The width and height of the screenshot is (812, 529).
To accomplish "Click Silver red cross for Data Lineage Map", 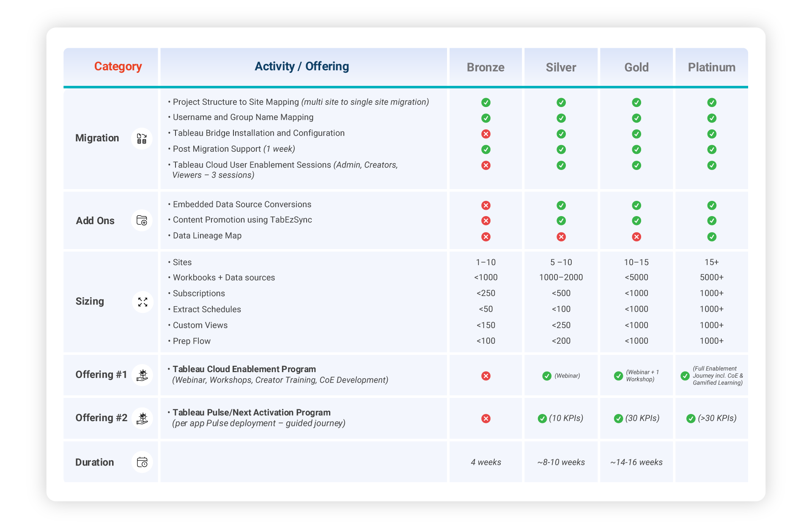I will [561, 237].
